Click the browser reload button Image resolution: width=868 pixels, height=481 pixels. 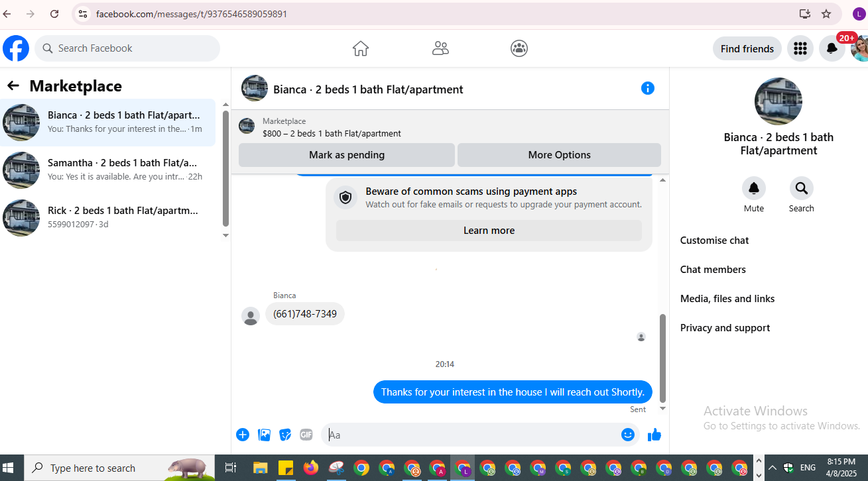tap(54, 14)
